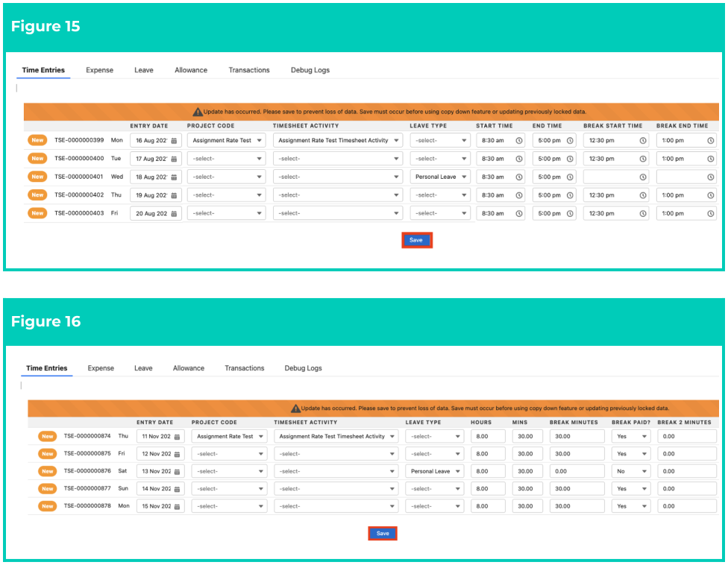
Task: Click Leave tab in Figure 16
Action: (143, 368)
